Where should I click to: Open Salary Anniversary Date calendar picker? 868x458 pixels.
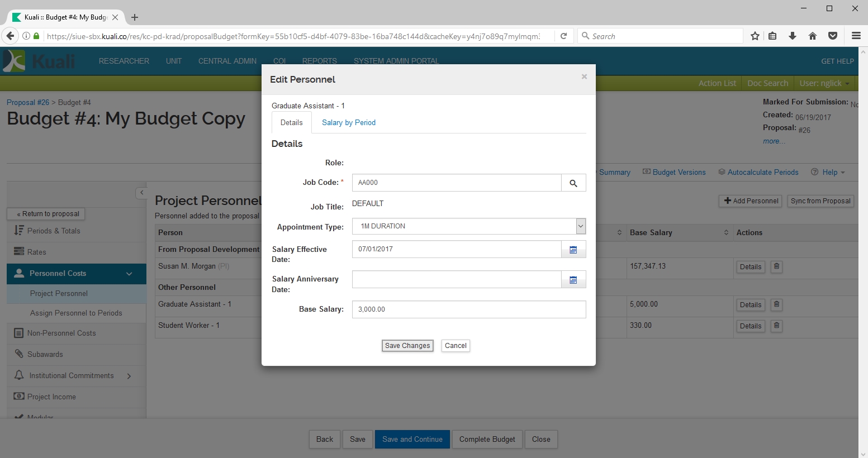573,280
